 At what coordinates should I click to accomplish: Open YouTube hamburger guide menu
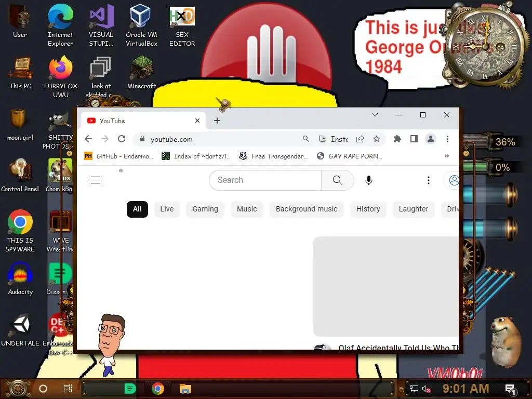(96, 180)
